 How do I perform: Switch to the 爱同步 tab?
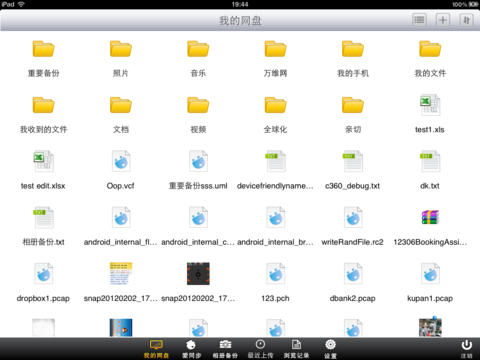(191, 349)
